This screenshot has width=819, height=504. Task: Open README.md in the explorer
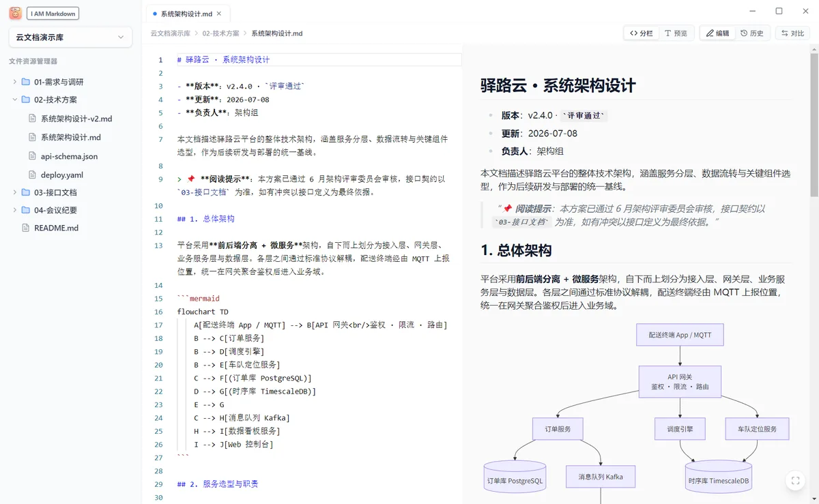tap(56, 228)
